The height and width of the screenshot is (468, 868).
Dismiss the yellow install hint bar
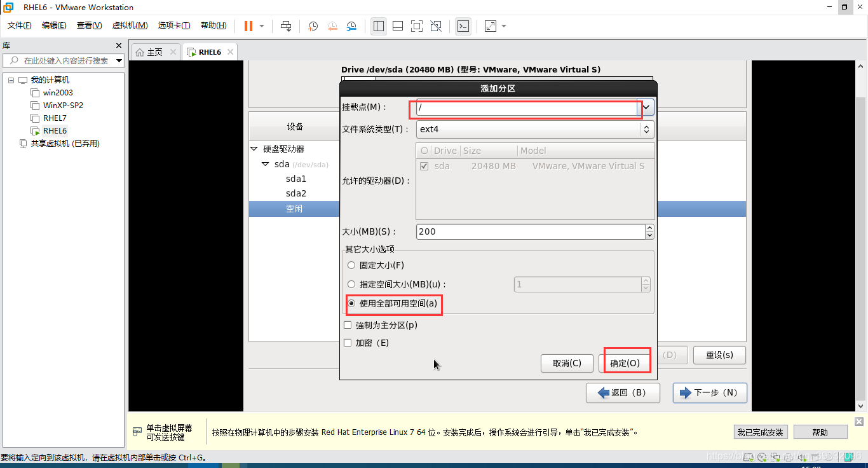click(x=859, y=422)
